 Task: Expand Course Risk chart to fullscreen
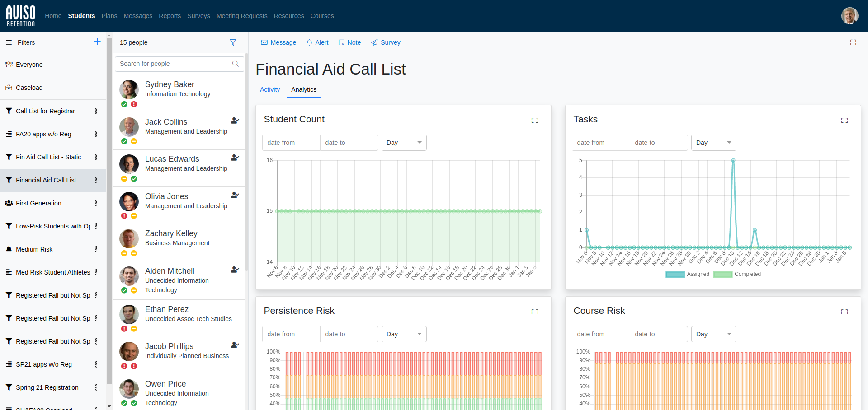(844, 312)
